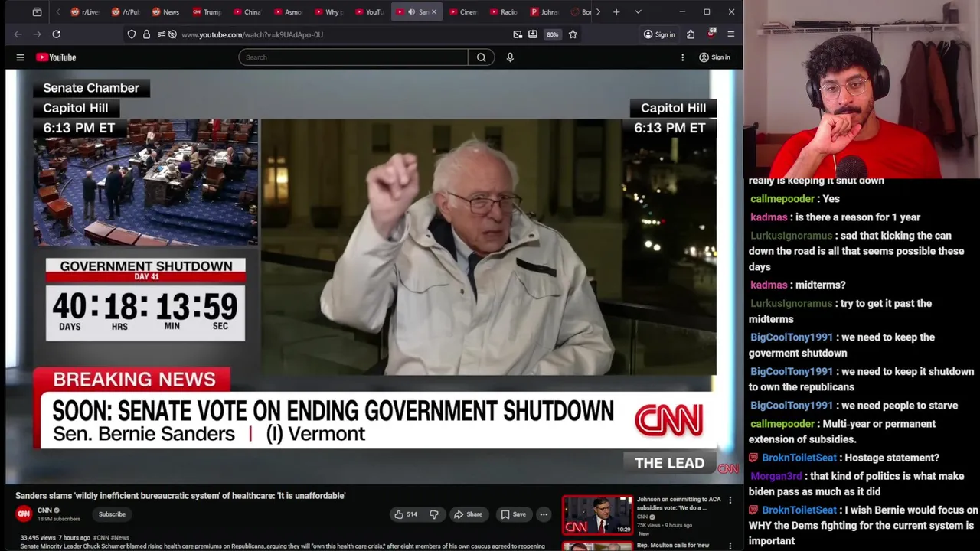The height and width of the screenshot is (551, 980).
Task: View site security via the padlock icon
Action: (146, 34)
